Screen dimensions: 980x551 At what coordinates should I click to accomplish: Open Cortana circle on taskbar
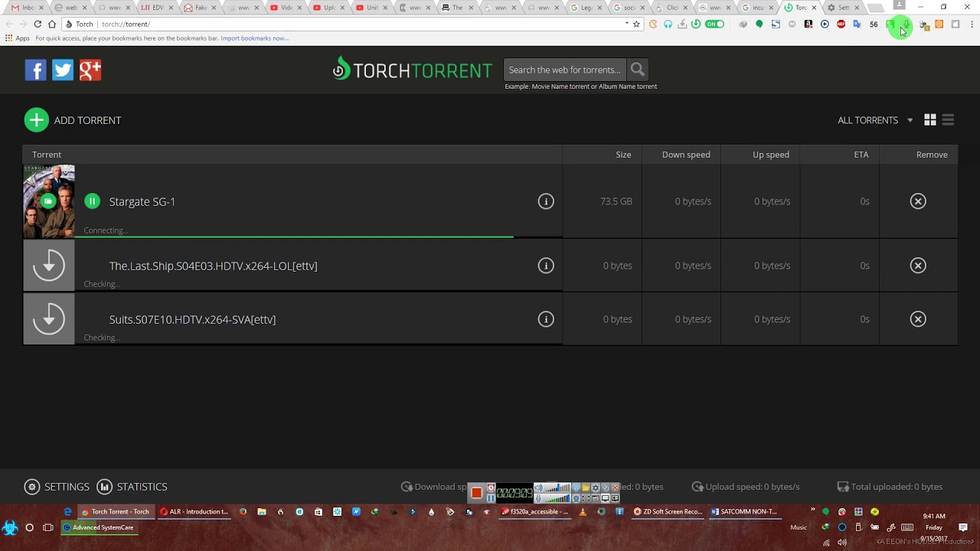30,527
